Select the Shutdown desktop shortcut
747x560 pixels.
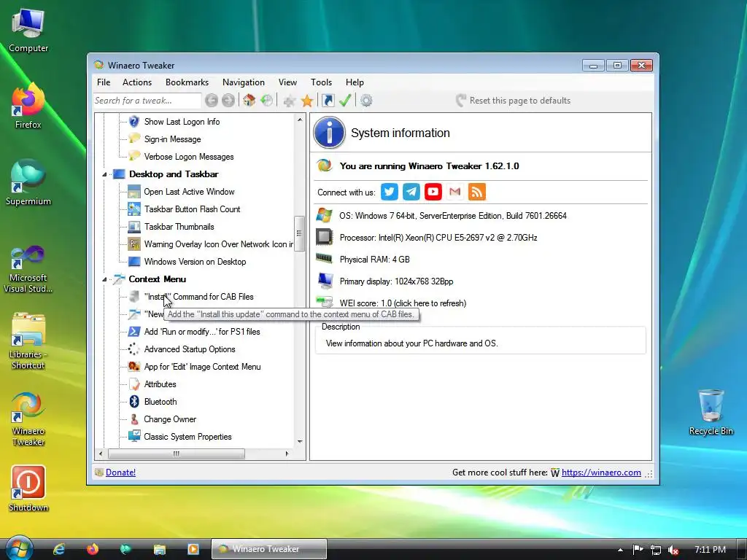pos(28,489)
